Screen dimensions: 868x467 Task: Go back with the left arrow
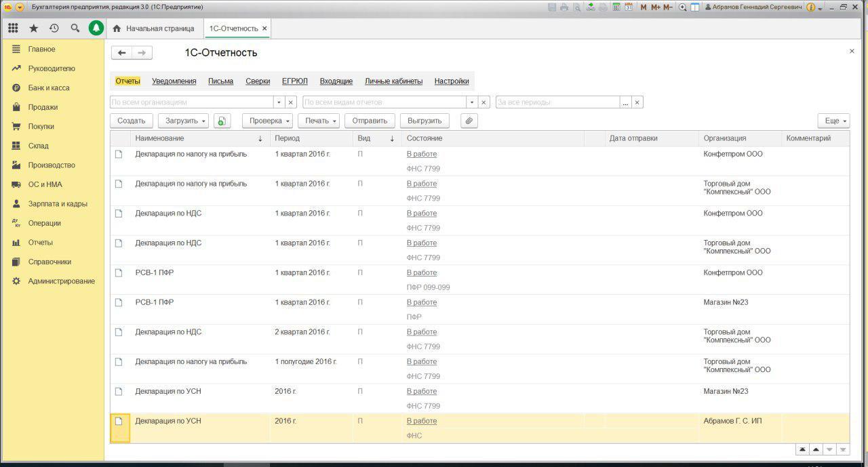122,53
